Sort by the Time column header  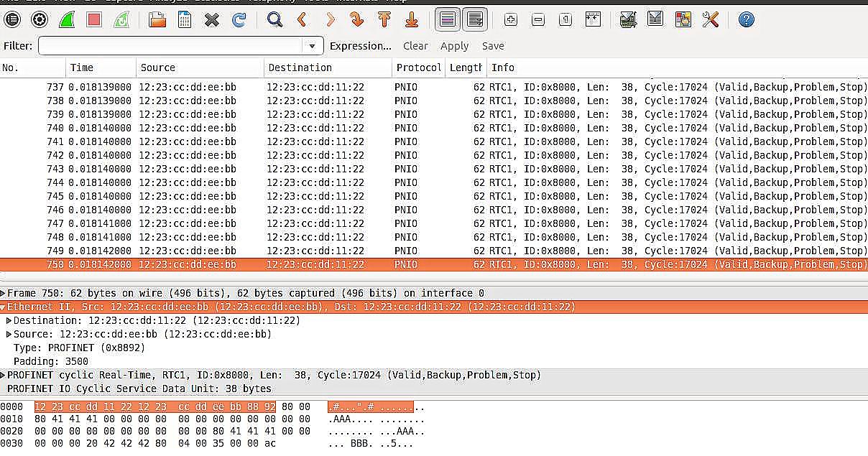coord(101,68)
